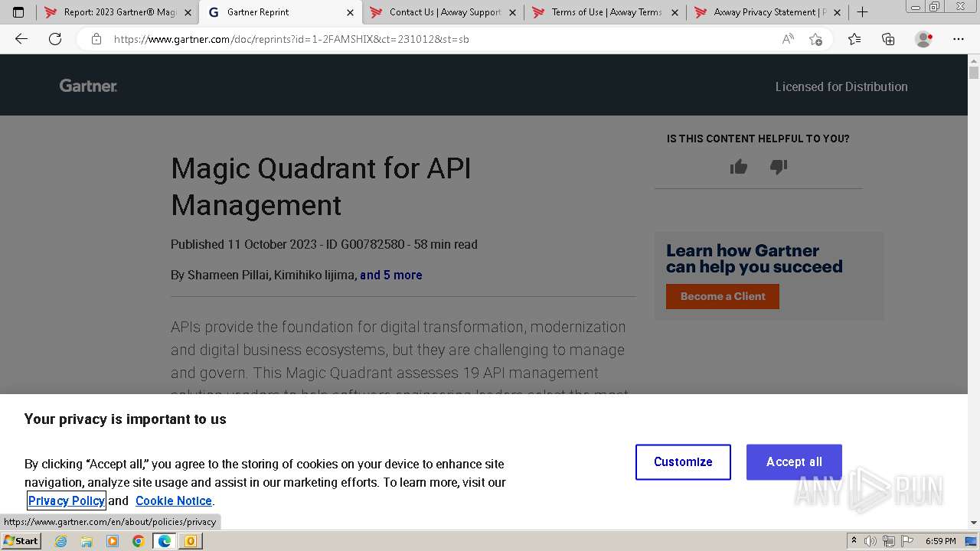Close the Terms of Use Axway tab
This screenshot has height=551, width=980.
coord(675,12)
